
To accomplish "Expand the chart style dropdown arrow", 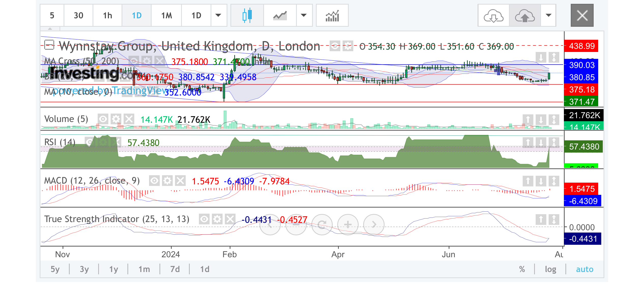I will 304,16.
